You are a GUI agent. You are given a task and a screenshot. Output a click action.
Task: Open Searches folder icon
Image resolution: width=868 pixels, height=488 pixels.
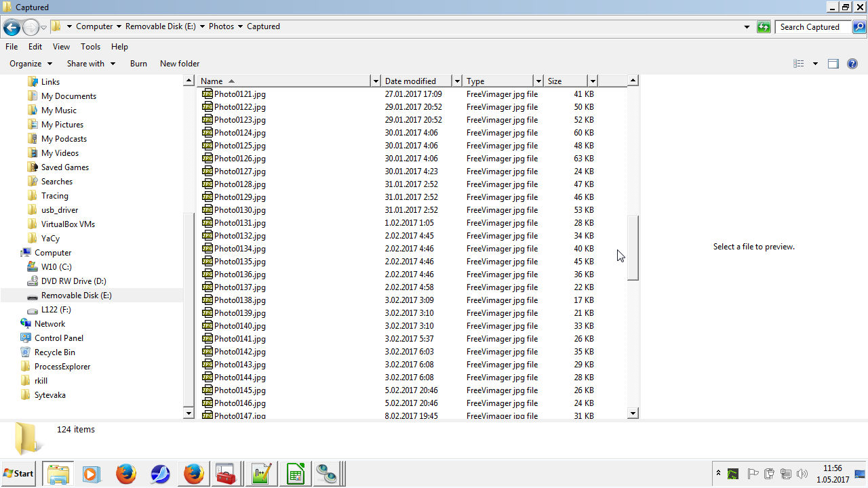[x=33, y=182]
